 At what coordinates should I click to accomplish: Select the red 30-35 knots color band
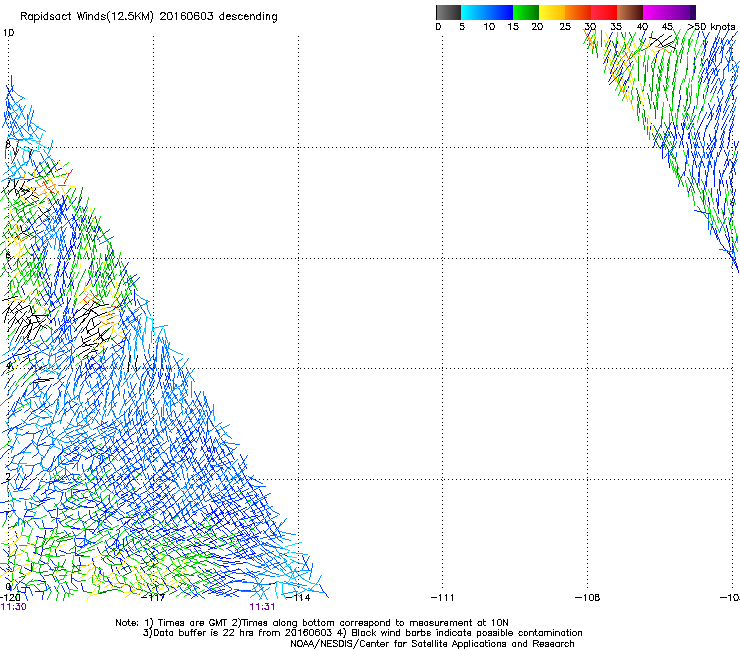click(604, 12)
